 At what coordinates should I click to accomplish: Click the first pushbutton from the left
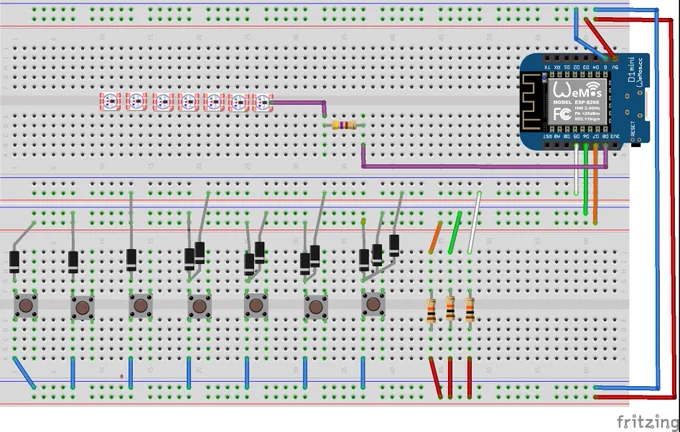click(x=26, y=306)
